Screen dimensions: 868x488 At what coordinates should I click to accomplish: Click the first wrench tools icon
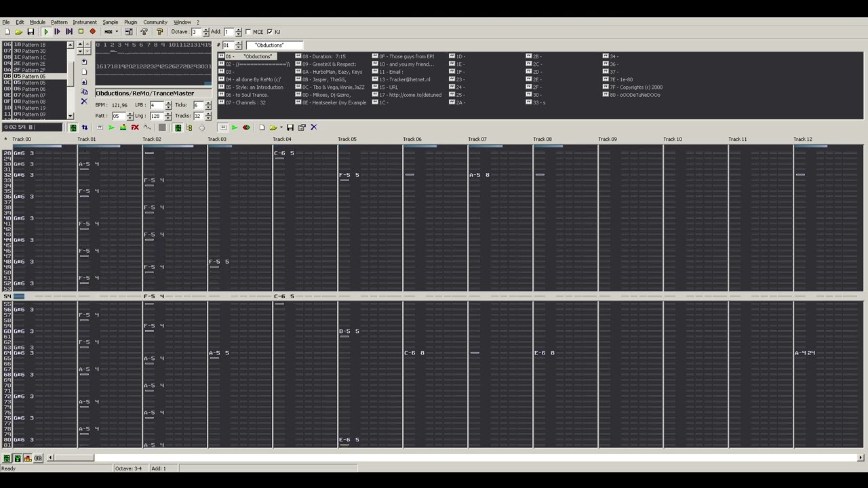pos(144,32)
